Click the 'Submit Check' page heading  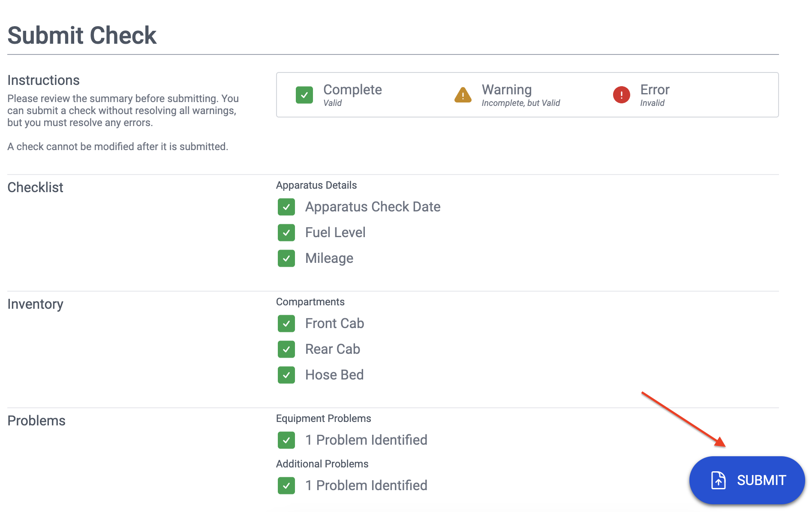tap(82, 35)
